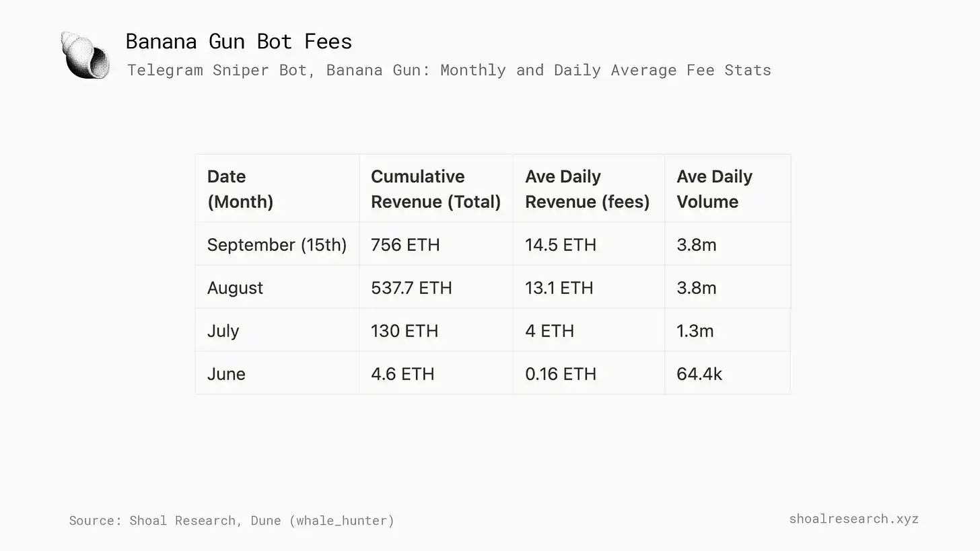Click the "September (15th)" row cell

click(x=277, y=245)
